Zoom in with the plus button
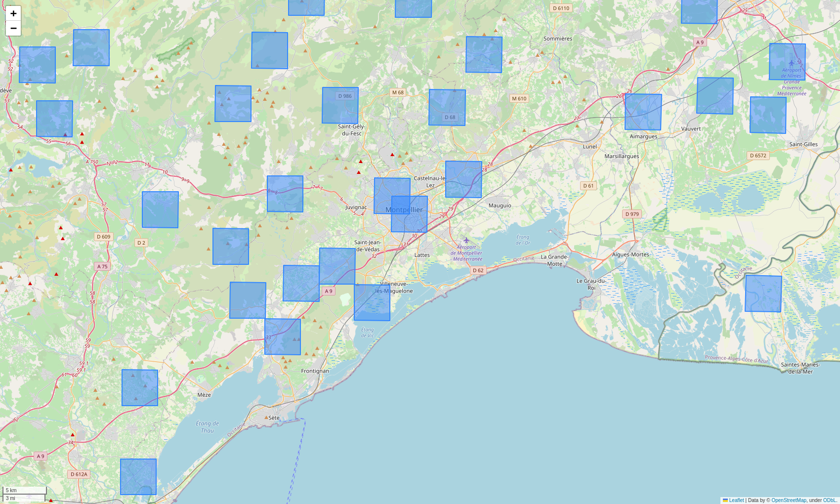840x504 pixels. click(x=13, y=13)
